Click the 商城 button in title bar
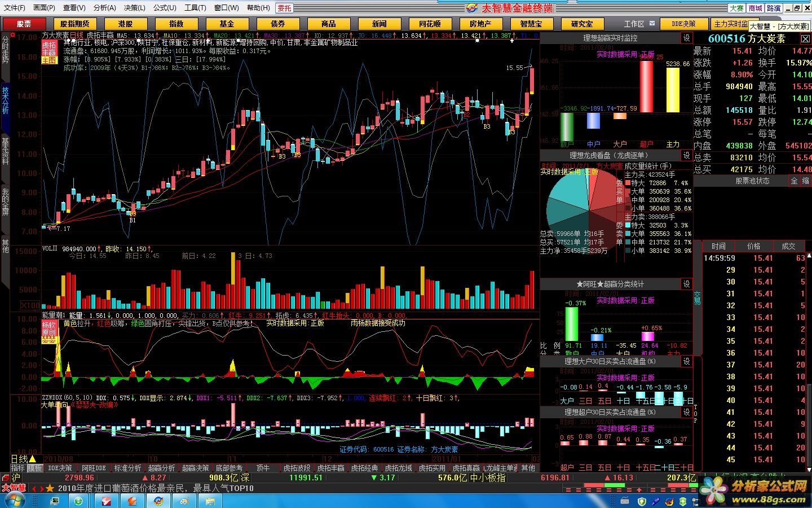 [x=756, y=8]
